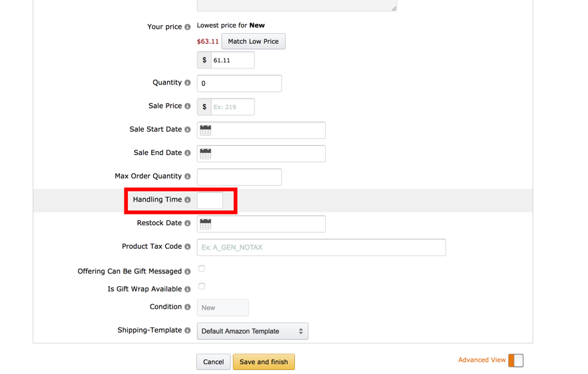The height and width of the screenshot is (374, 588).
Task: Select the Product Tax Code text field
Action: point(322,248)
